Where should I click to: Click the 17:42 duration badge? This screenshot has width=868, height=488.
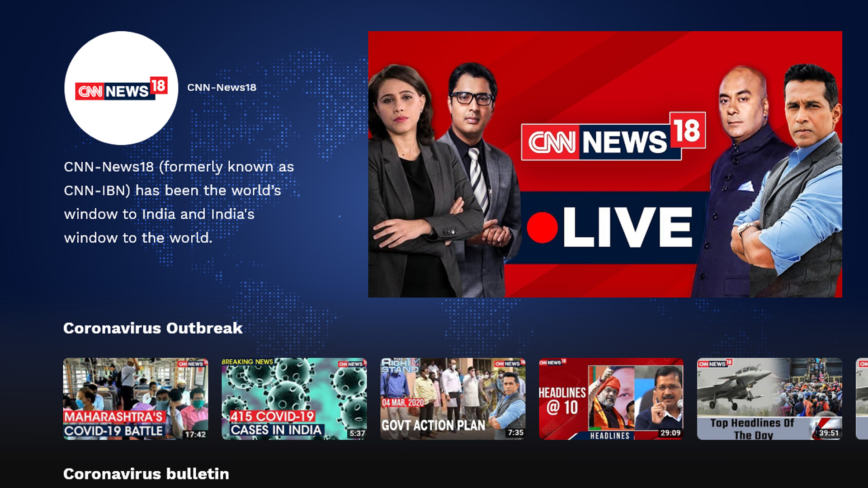195,434
